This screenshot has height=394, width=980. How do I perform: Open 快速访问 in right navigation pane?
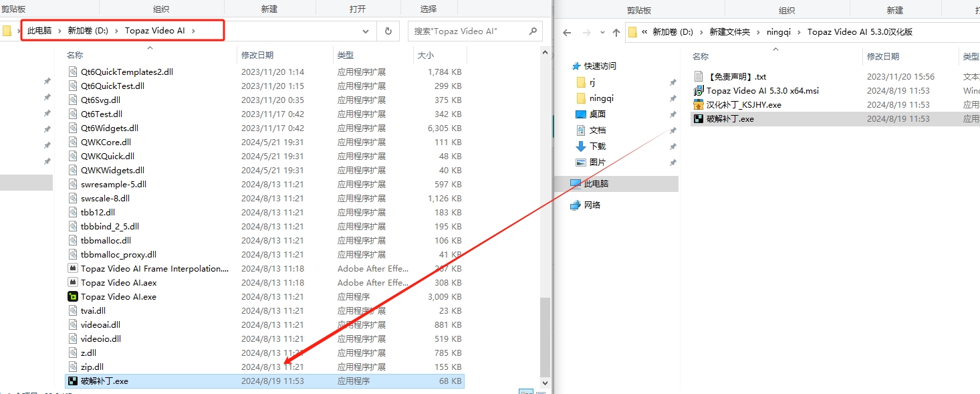[600, 66]
